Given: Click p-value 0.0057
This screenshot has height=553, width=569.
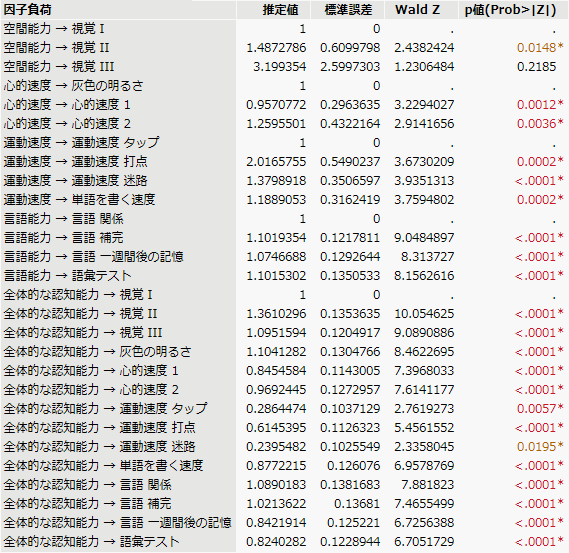Looking at the screenshot, I should [540, 409].
